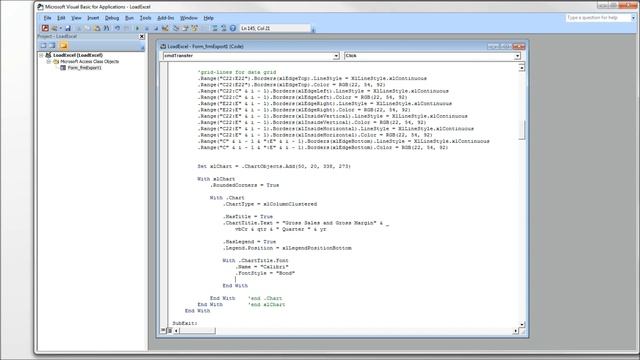Viewport: 640px width, 360px height.
Task: Click the 'grid-lines for data grid' comment line
Action: (237, 72)
